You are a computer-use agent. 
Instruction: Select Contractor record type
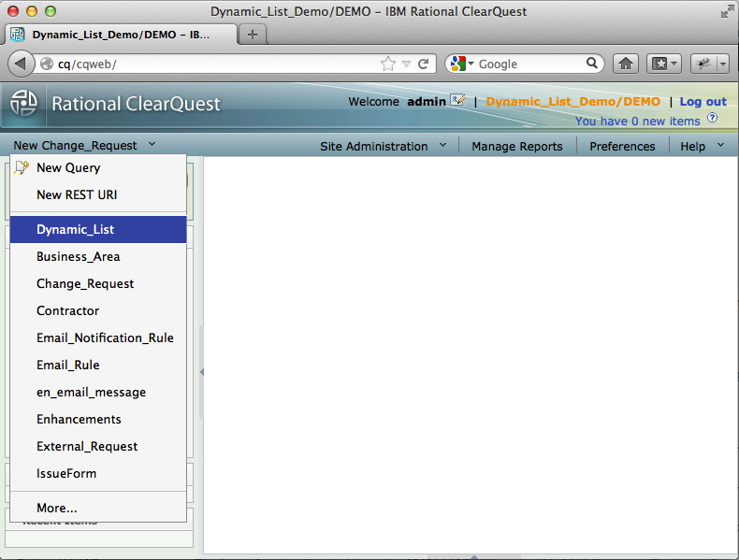(x=98, y=310)
